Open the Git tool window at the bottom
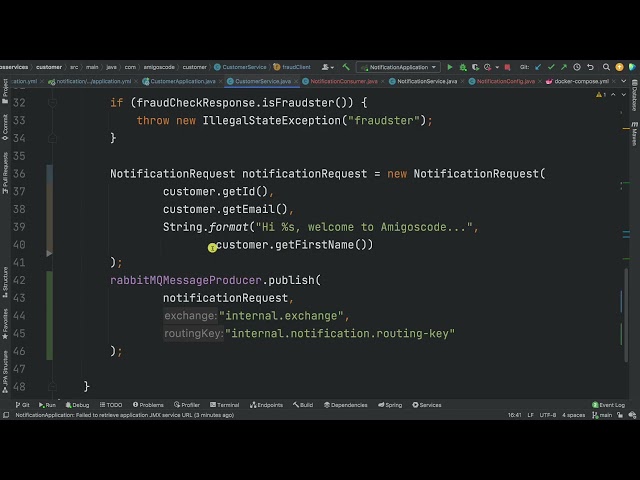The height and width of the screenshot is (480, 640). coord(22,405)
